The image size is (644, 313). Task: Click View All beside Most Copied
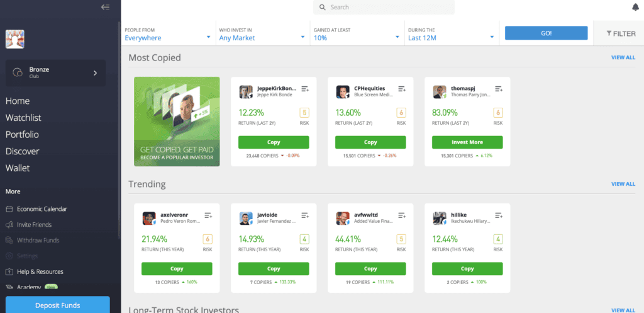[x=623, y=57]
